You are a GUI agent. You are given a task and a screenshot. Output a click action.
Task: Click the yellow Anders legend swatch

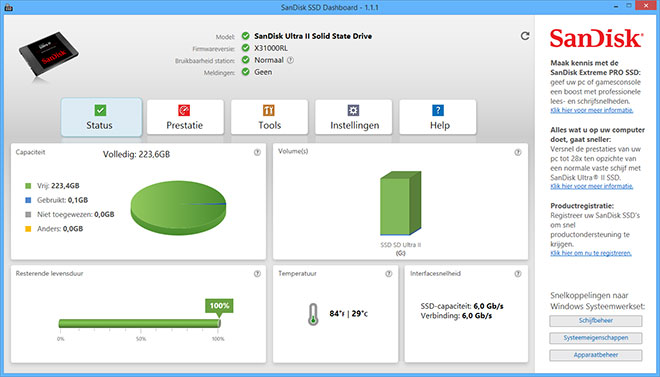pos(28,229)
